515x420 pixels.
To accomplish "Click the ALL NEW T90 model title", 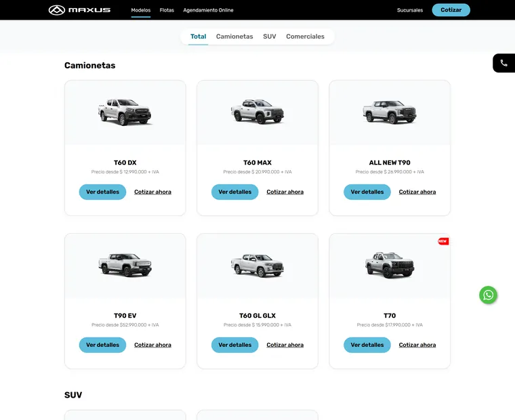I will point(390,163).
